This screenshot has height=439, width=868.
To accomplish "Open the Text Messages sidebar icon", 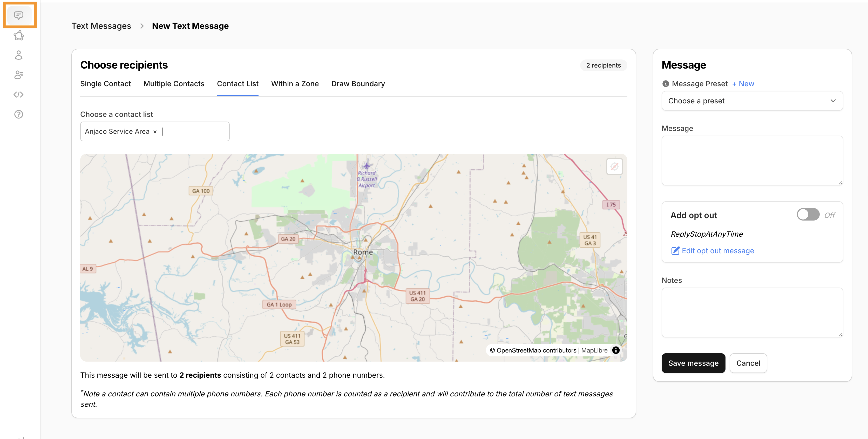I will [18, 15].
